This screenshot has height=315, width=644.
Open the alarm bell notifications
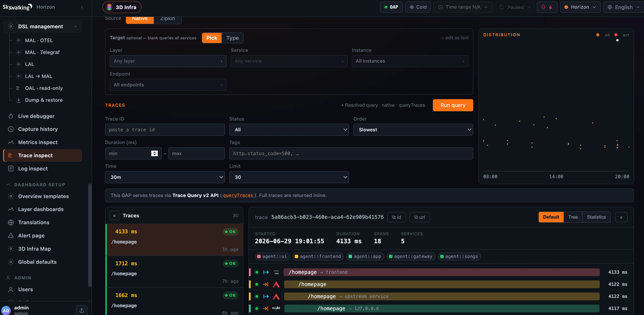[547, 7]
